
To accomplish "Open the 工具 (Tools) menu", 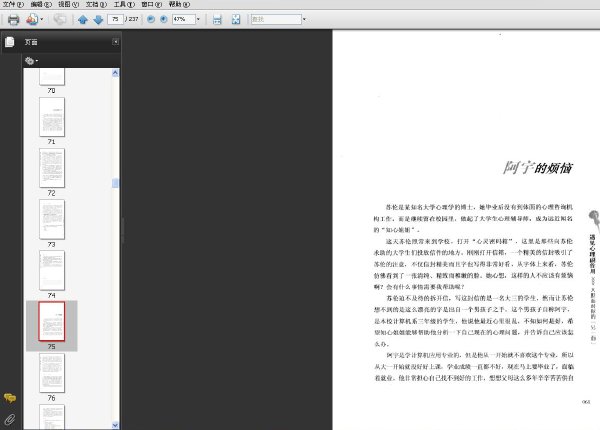I will pyautogui.click(x=124, y=4).
